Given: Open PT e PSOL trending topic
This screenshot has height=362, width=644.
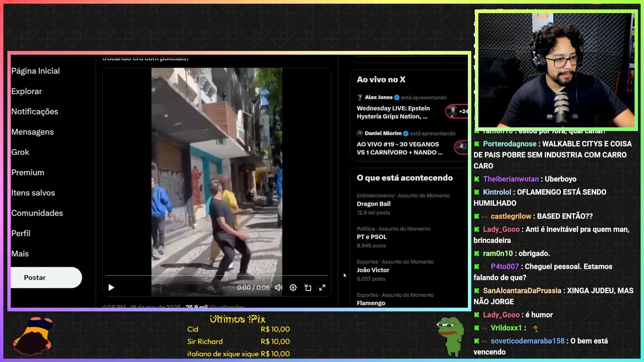Looking at the screenshot, I should click(372, 237).
